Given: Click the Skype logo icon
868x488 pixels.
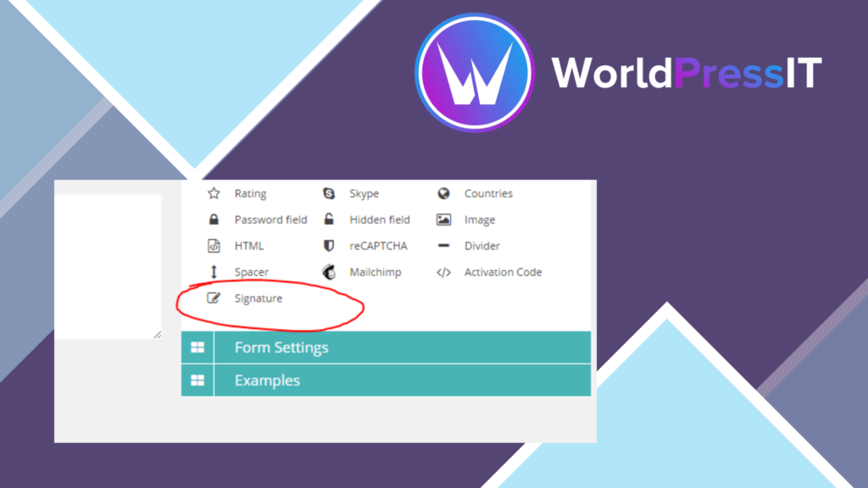Looking at the screenshot, I should point(329,193).
